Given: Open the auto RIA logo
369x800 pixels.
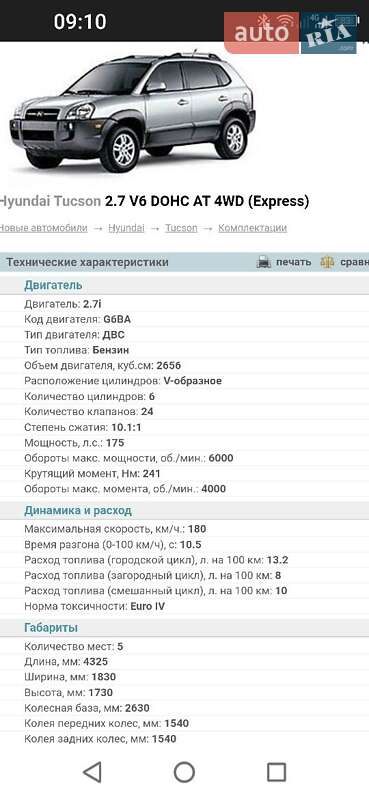Looking at the screenshot, I should [x=291, y=33].
